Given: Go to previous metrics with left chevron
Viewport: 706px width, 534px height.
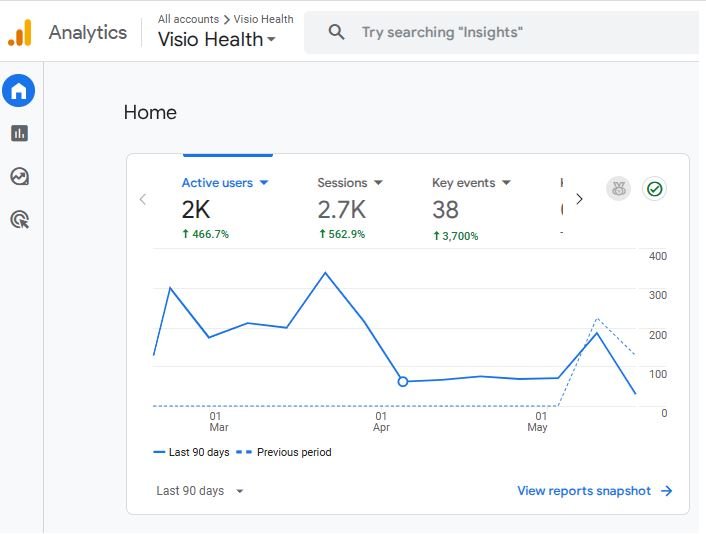Looking at the screenshot, I should click(143, 199).
